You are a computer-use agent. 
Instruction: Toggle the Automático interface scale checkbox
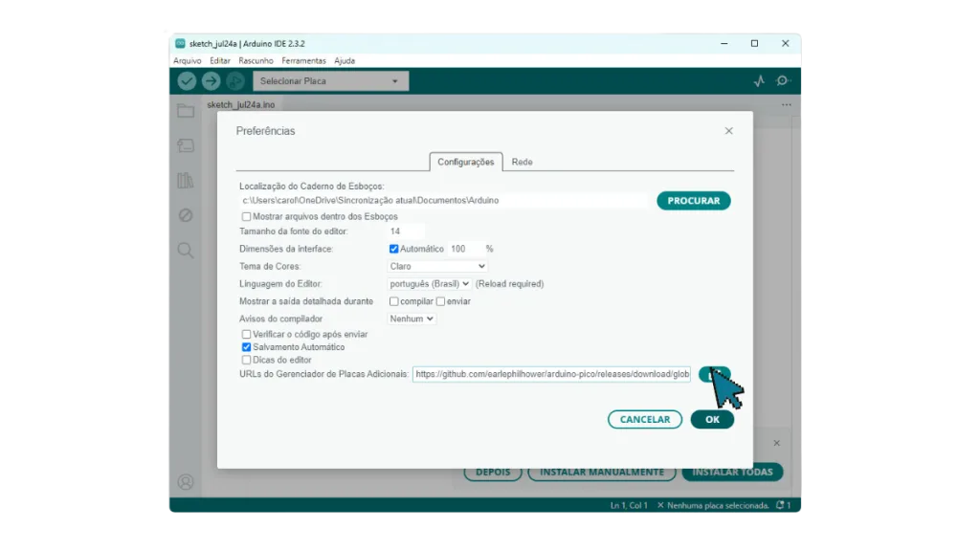[393, 249]
